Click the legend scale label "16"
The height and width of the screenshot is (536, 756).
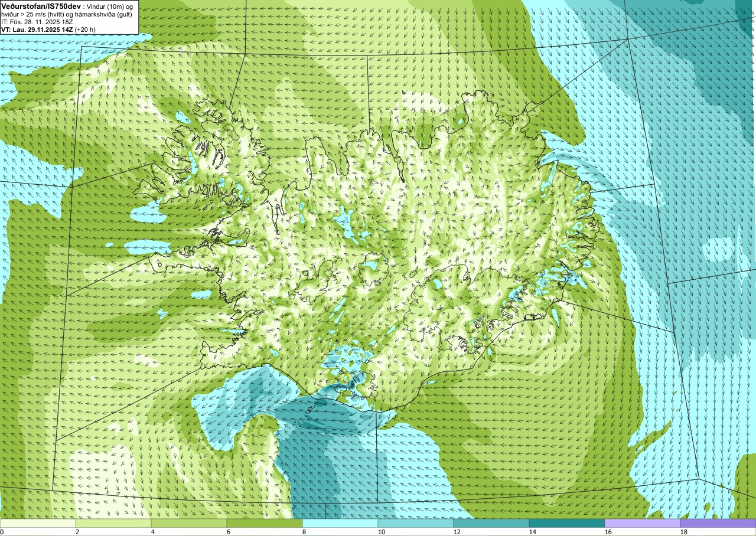(x=608, y=532)
